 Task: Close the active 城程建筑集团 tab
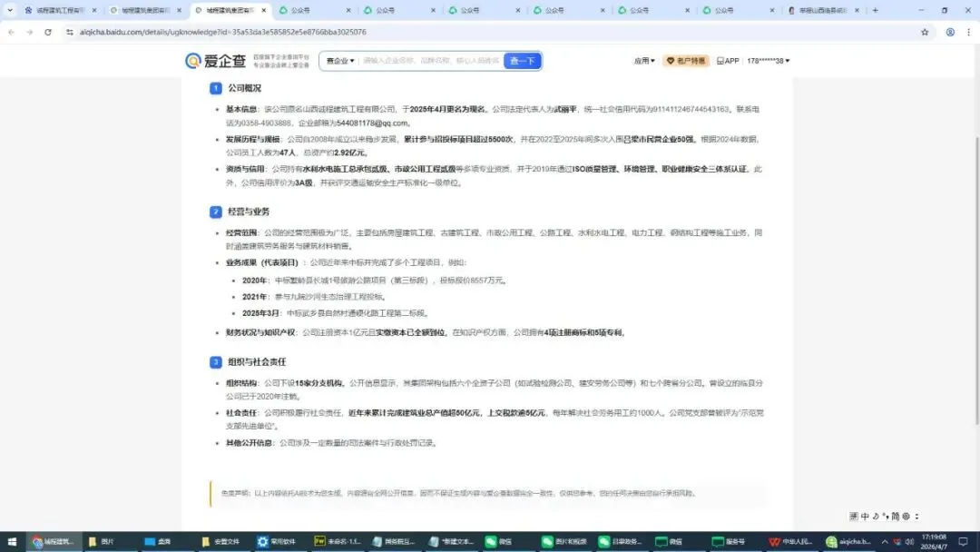click(264, 10)
